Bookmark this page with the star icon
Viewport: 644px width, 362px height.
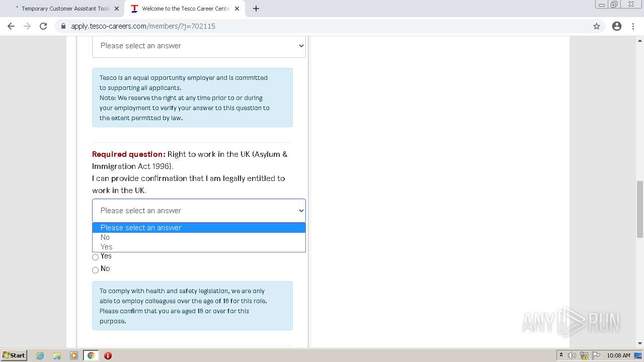pos(597,26)
